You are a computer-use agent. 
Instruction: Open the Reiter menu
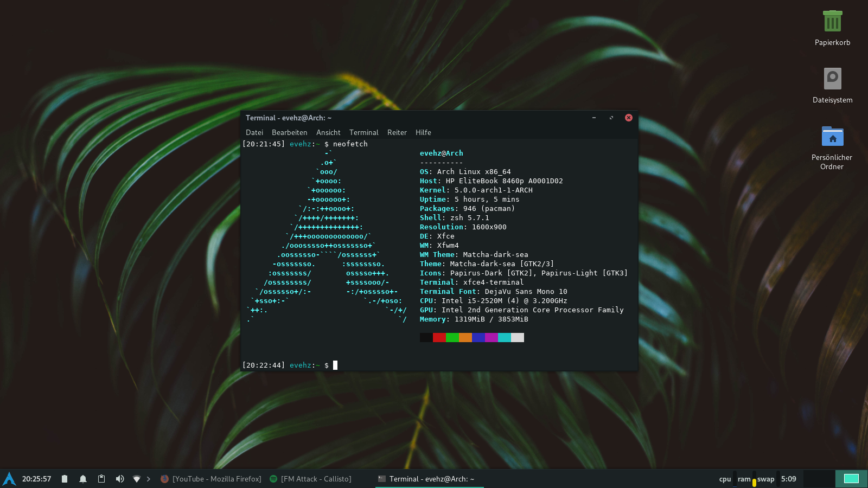coord(397,132)
